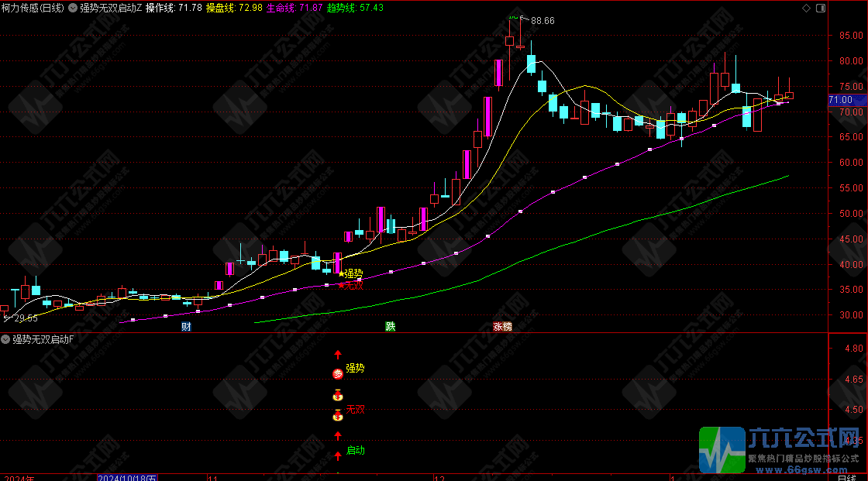The image size is (868, 481).
Task: Click the 柯力传感(日线) stock title
Action: 33,8
